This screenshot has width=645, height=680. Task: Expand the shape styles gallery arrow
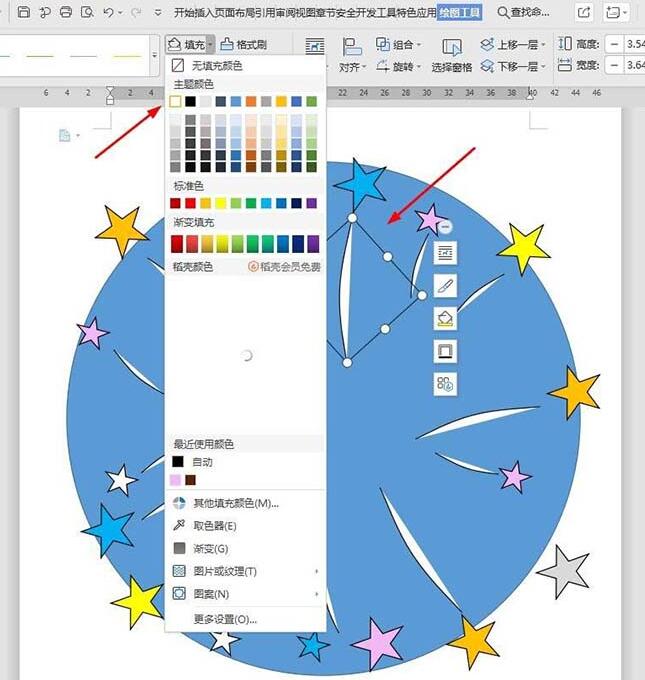pos(154,55)
